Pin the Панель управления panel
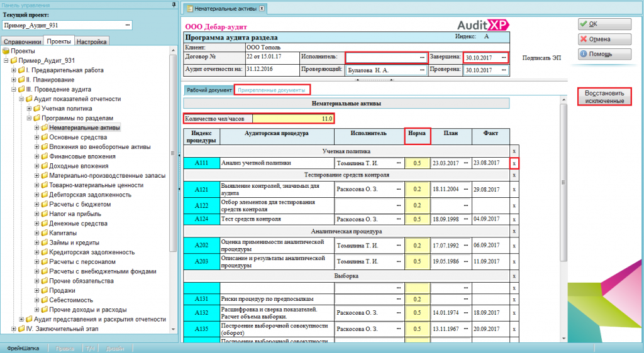The image size is (644, 353). [174, 4]
